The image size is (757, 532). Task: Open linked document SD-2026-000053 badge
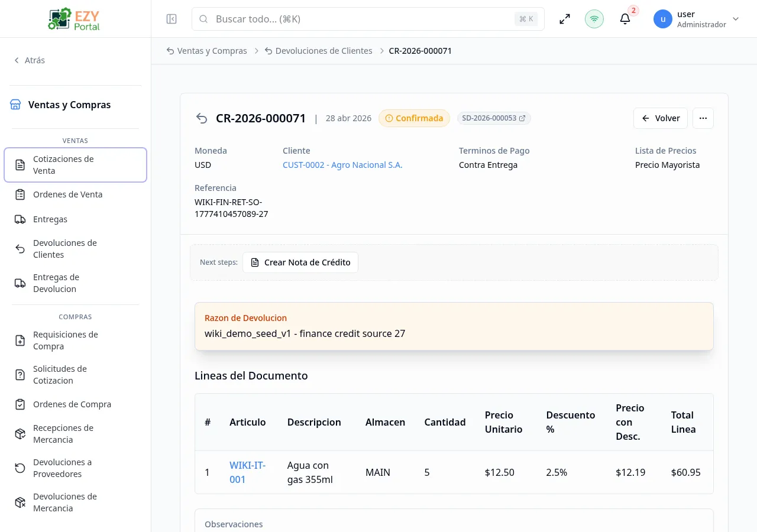click(x=494, y=118)
